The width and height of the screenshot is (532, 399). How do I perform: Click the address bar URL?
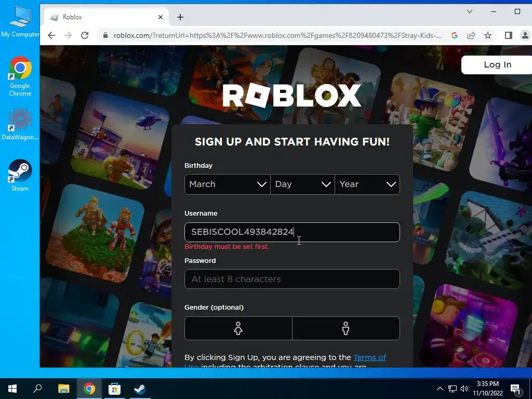tap(277, 35)
